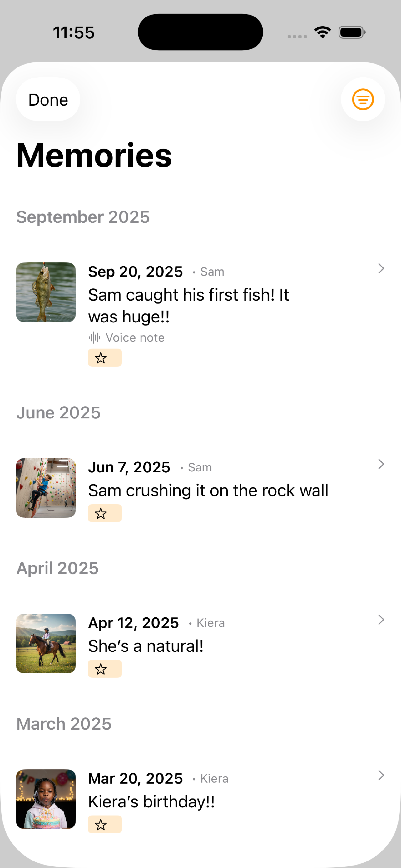
Task: Select the fish photo thumbnail
Action: [46, 292]
